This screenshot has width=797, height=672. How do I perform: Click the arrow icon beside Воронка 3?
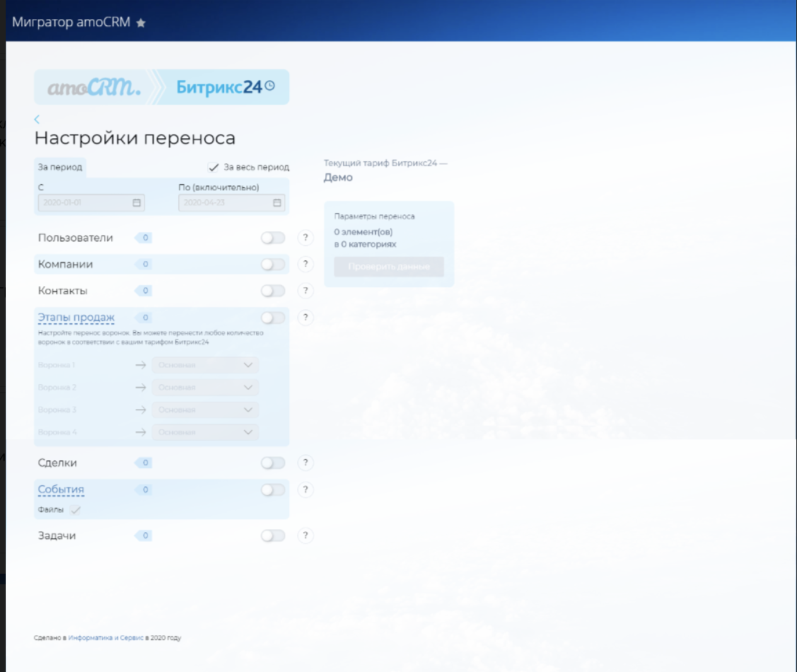click(x=141, y=410)
